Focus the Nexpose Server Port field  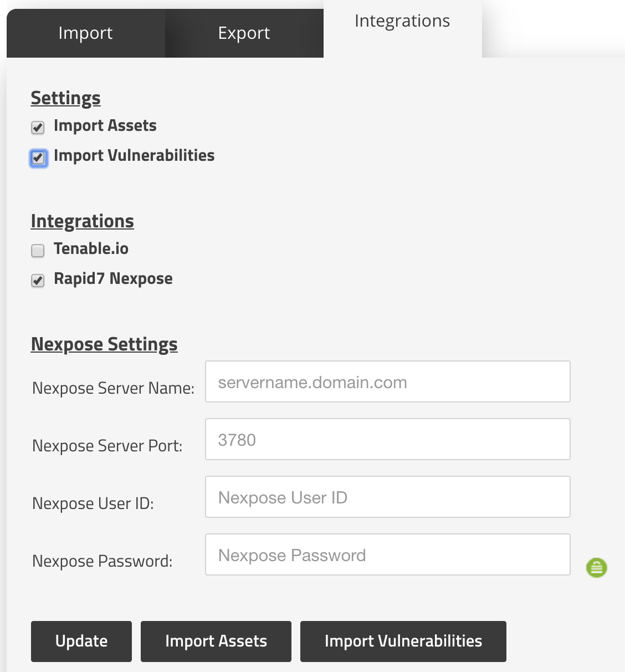[388, 439]
